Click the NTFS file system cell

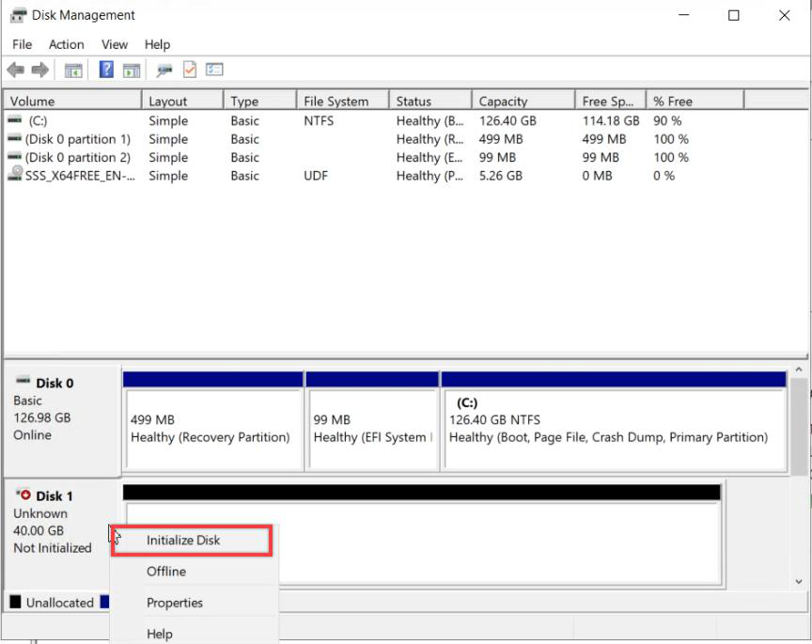point(319,120)
